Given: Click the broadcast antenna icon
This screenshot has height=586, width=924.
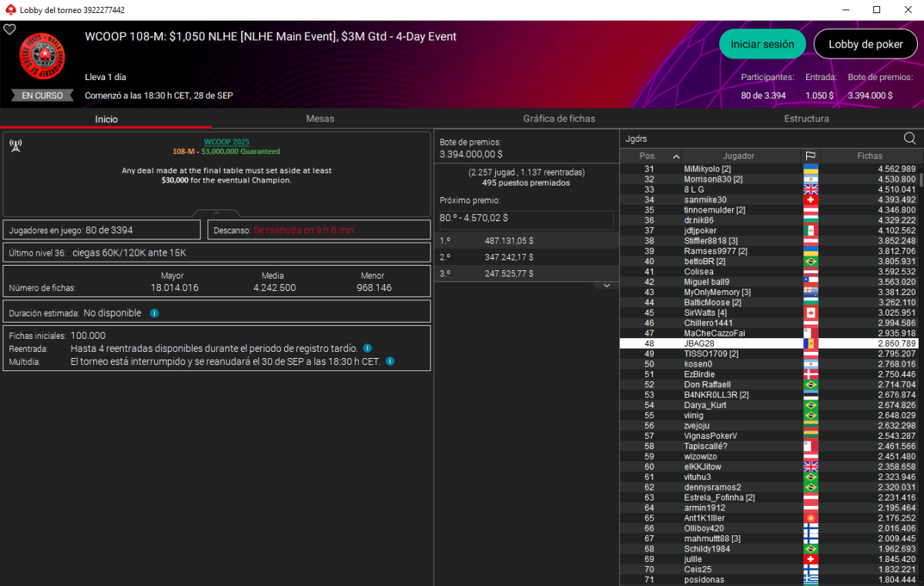Looking at the screenshot, I should click(15, 146).
